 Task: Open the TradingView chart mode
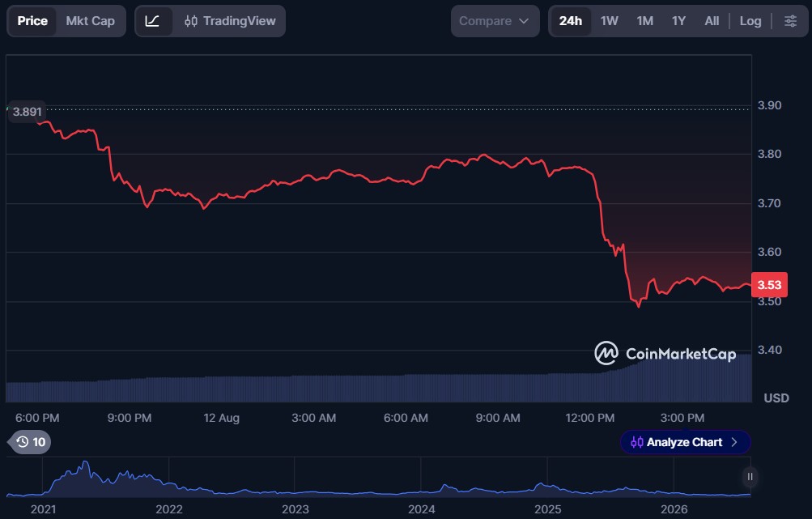(230, 21)
